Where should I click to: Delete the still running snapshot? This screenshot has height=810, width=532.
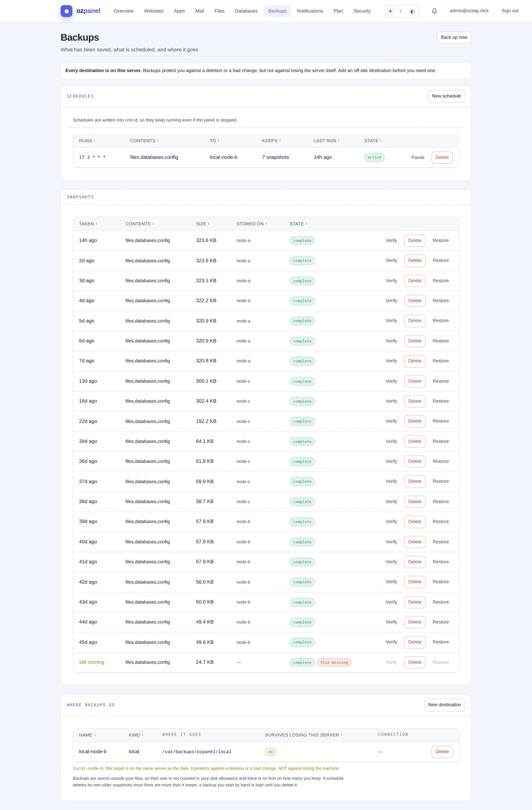coord(415,662)
